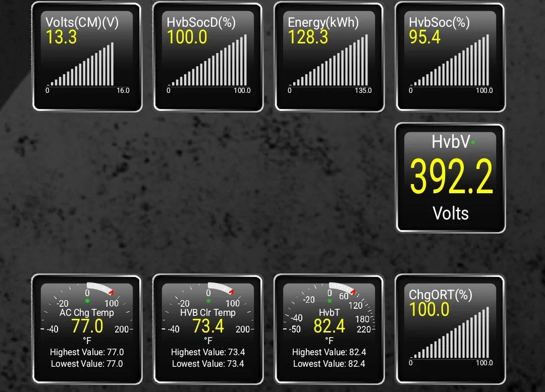Screen dimensions: 545x392
Task: Click the red needle on HvbT dial
Action: pos(353,292)
